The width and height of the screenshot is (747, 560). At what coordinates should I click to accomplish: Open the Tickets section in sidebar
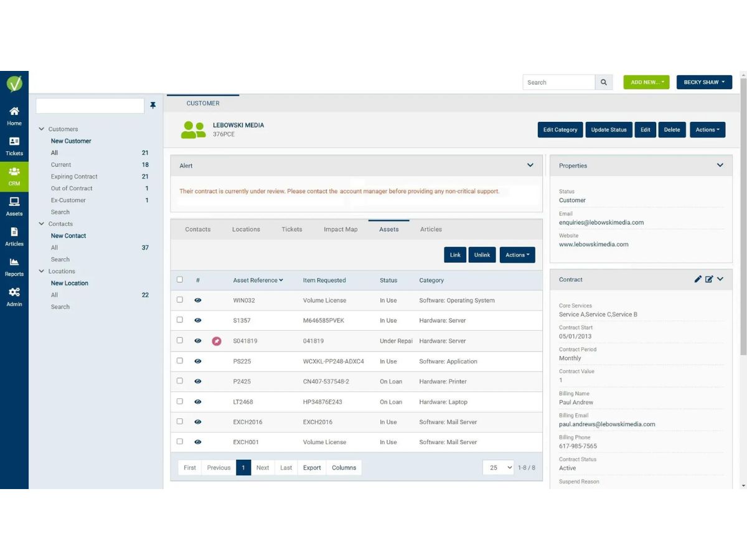(x=14, y=146)
